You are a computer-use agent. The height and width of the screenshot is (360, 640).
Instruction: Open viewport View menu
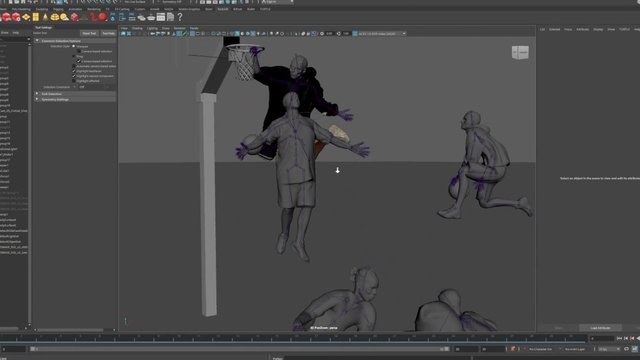point(124,28)
